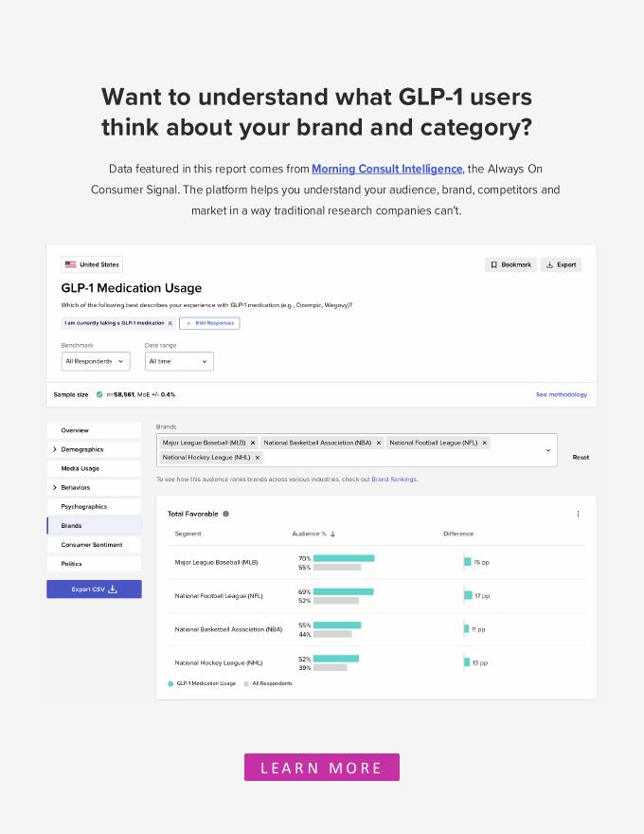Screen dimensions: 644x834
Task: Remove the Major League Baseball brand tag
Action: 253,443
